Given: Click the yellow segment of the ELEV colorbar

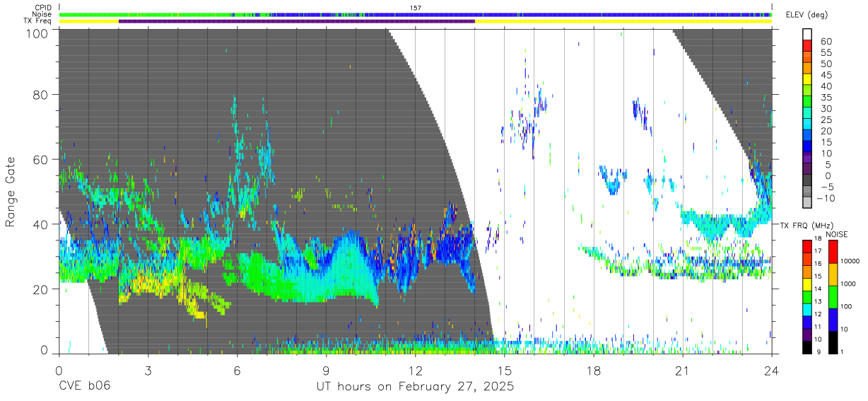Looking at the screenshot, I should click(808, 79).
